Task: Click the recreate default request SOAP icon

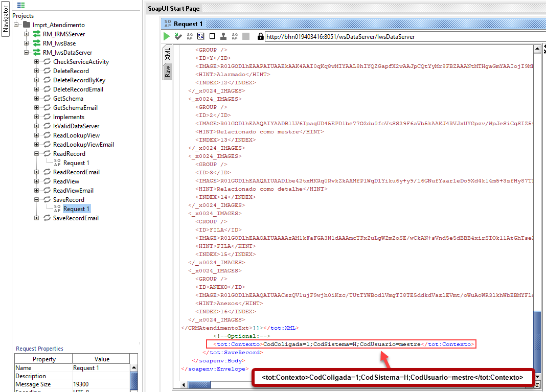Action: (190, 36)
